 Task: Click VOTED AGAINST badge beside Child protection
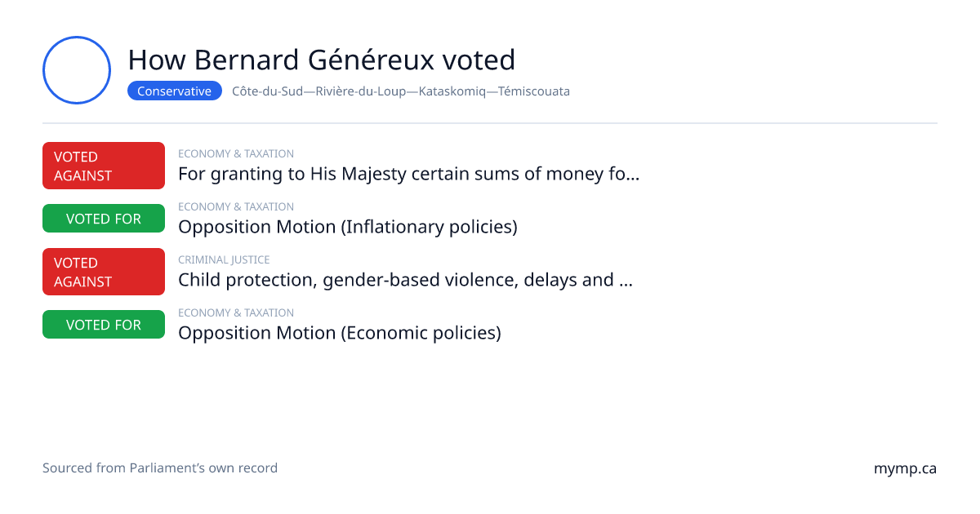104,272
